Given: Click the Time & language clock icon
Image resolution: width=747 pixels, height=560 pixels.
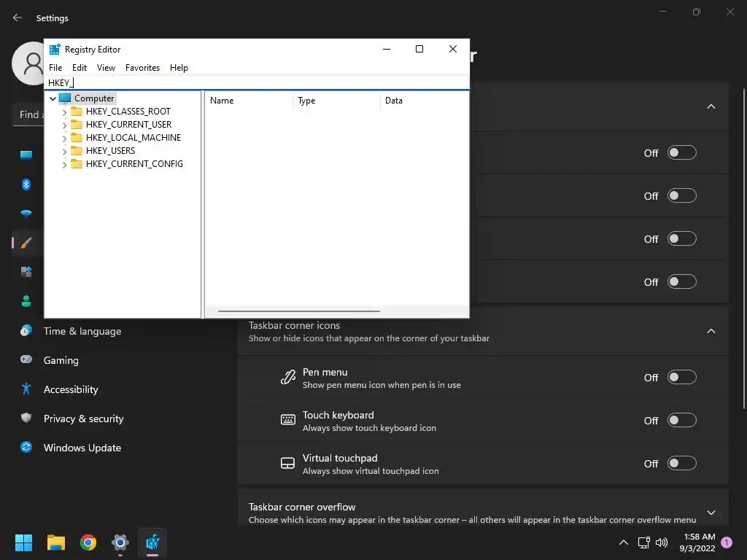Looking at the screenshot, I should click(26, 330).
